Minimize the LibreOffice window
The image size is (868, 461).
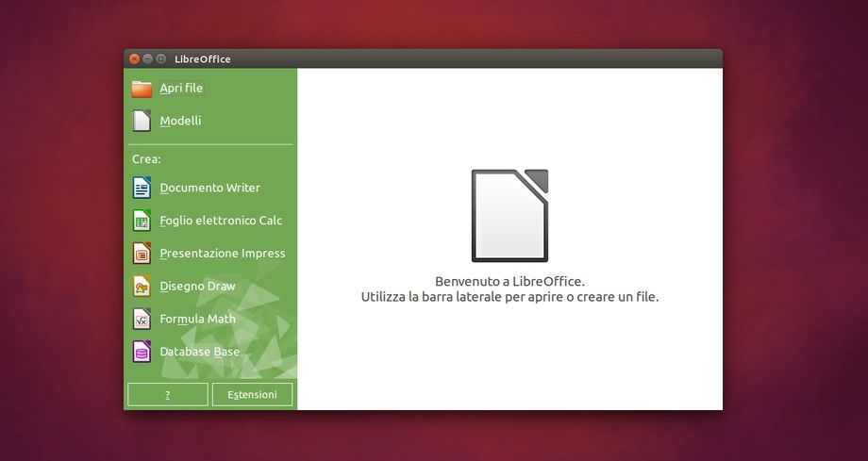pos(147,58)
